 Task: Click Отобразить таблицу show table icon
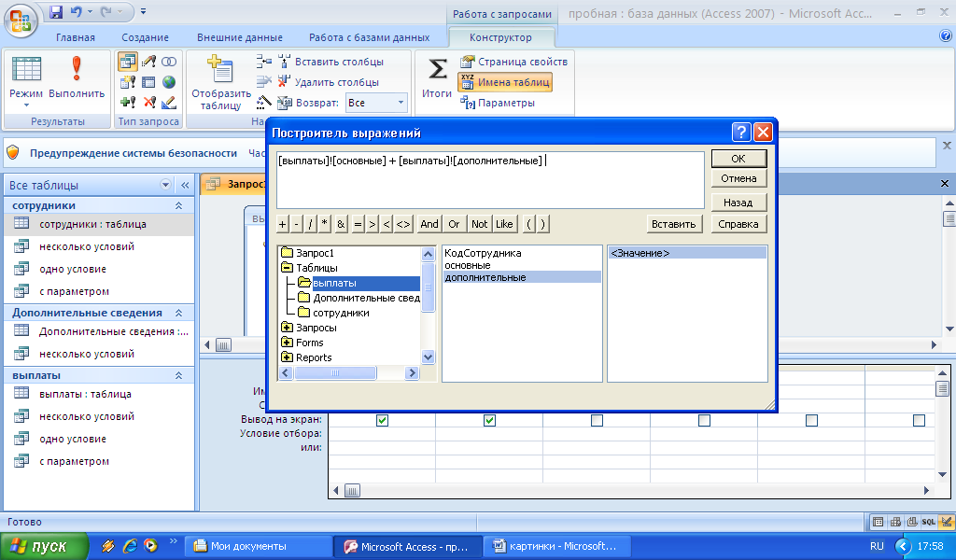[220, 82]
